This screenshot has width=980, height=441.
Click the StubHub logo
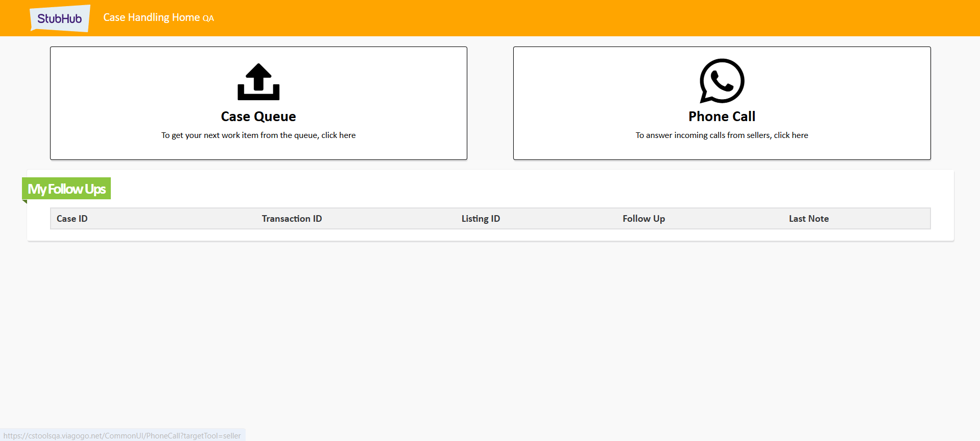(60, 18)
